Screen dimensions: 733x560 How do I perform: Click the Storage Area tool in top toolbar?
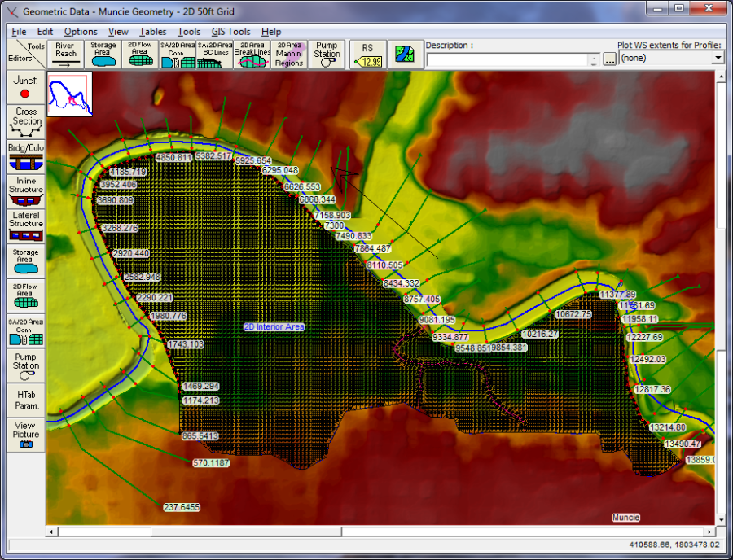[103, 55]
